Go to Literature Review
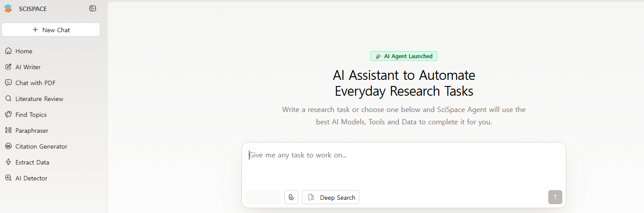 point(39,99)
